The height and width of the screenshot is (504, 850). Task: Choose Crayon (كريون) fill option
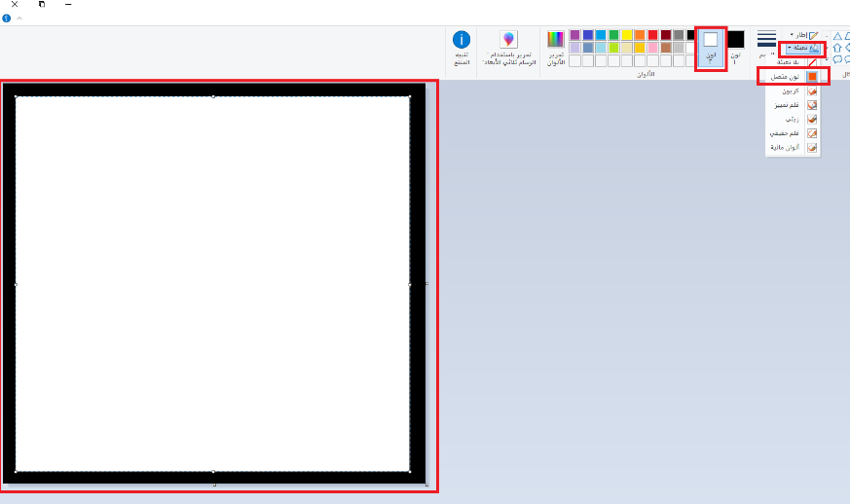(793, 91)
